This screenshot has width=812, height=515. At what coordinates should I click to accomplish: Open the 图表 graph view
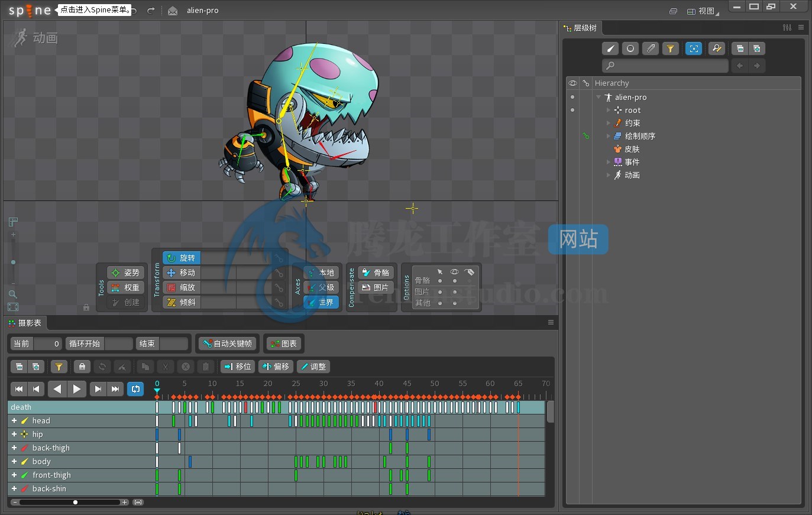click(283, 344)
